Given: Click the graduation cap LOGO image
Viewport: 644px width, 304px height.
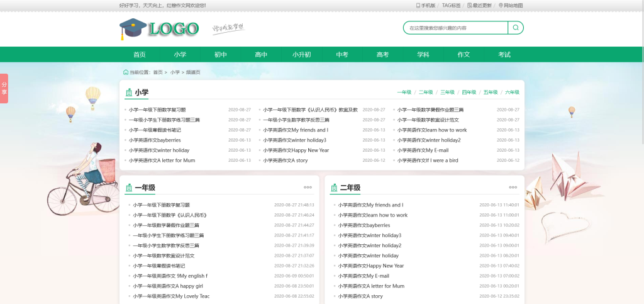Looking at the screenshot, I should point(159,28).
